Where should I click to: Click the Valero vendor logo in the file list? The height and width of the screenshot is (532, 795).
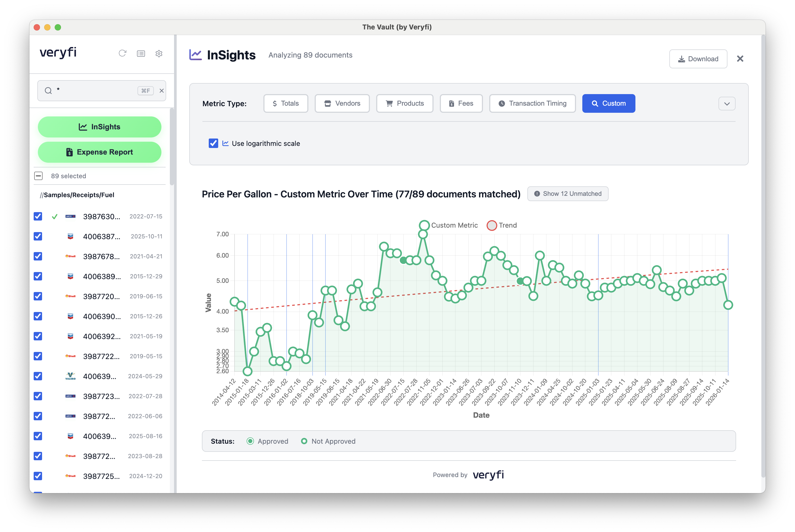tap(70, 376)
